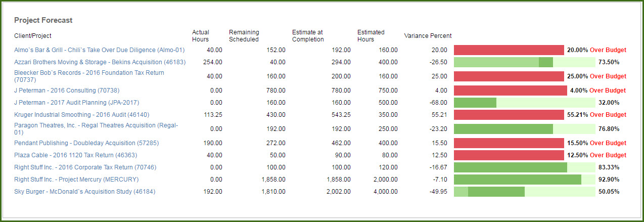The image size is (644, 222).
Task: Click the Variance Percent column header
Action: pyautogui.click(x=428, y=36)
